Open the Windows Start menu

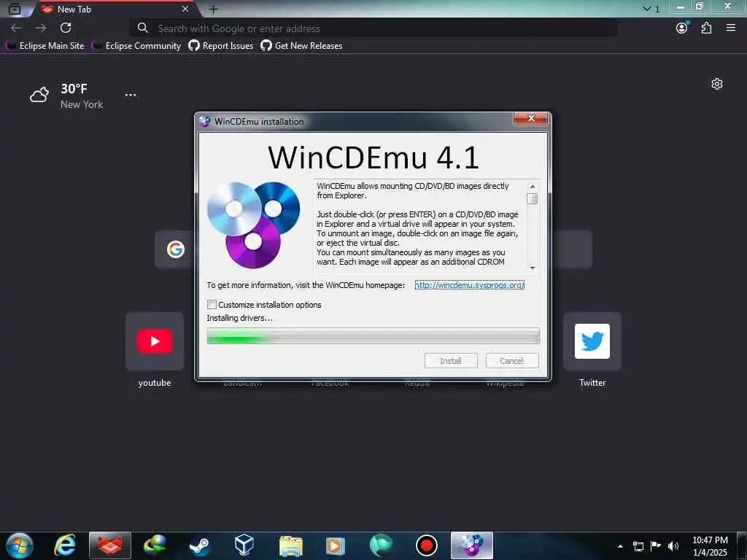[20, 545]
